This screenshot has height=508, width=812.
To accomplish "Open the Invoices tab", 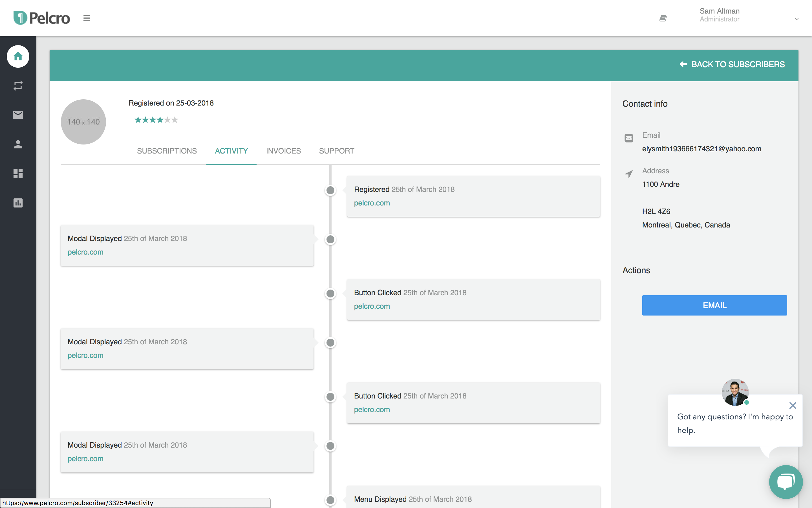I will pyautogui.click(x=284, y=151).
